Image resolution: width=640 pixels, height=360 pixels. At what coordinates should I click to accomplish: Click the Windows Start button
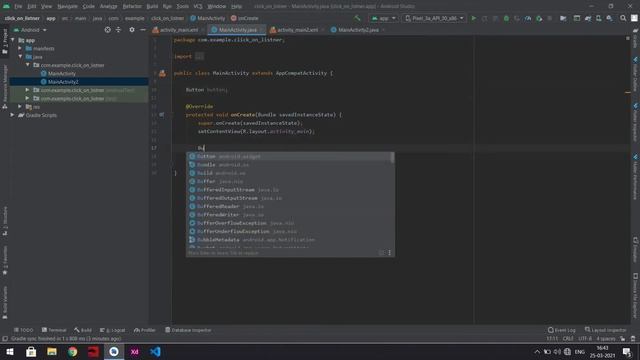[10, 352]
